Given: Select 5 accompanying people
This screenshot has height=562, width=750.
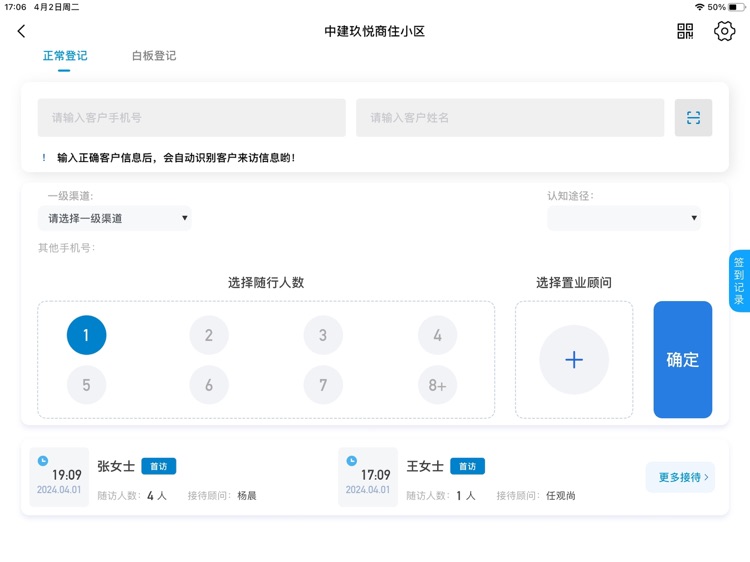Looking at the screenshot, I should coord(86,385).
